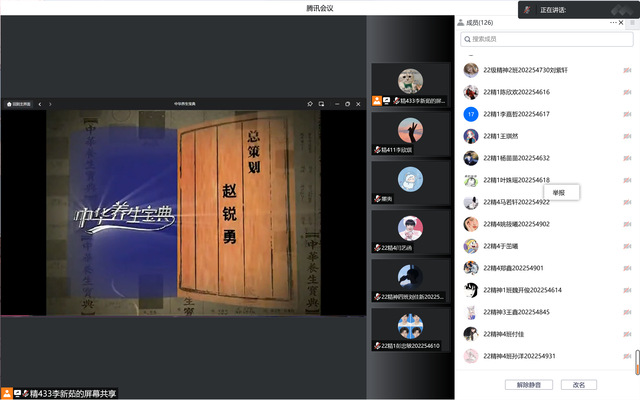Click the screen-share icon beside 精433李新茹的屏幕共享
This screenshot has height=400, width=640.
tap(17, 394)
